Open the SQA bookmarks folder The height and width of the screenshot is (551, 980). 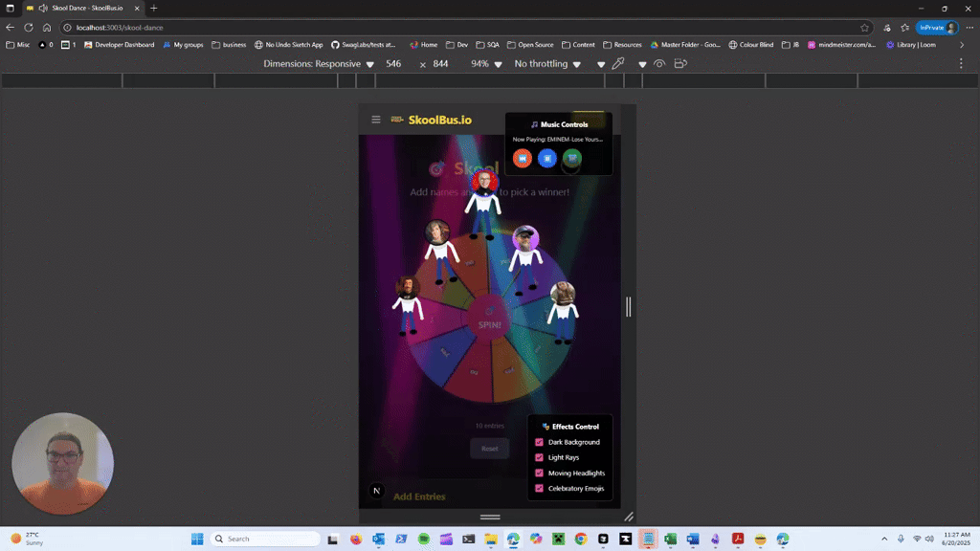(487, 45)
